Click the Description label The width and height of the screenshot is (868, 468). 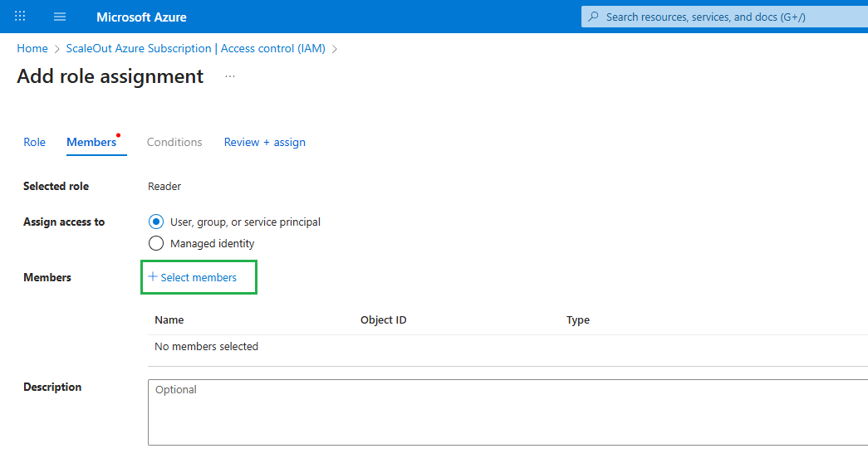(x=52, y=388)
